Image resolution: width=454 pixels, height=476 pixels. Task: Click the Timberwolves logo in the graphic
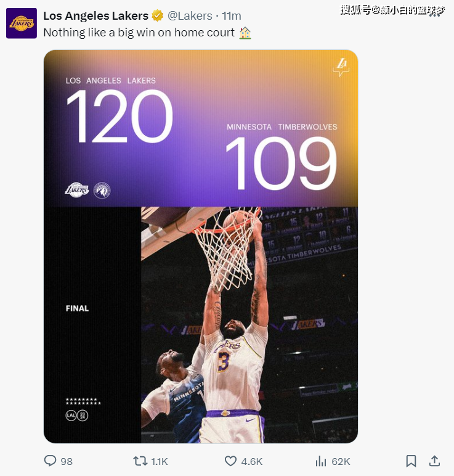102,190
